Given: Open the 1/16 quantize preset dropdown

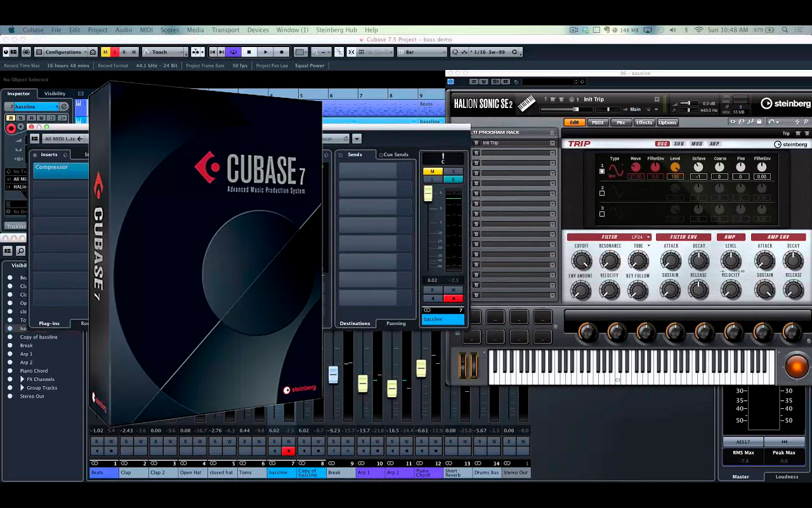Looking at the screenshot, I should point(492,52).
